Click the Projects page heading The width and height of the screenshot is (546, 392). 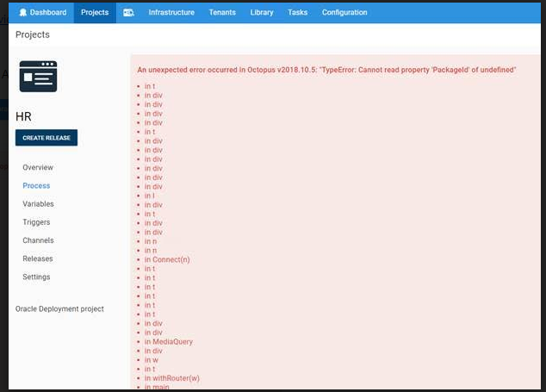pyautogui.click(x=33, y=34)
